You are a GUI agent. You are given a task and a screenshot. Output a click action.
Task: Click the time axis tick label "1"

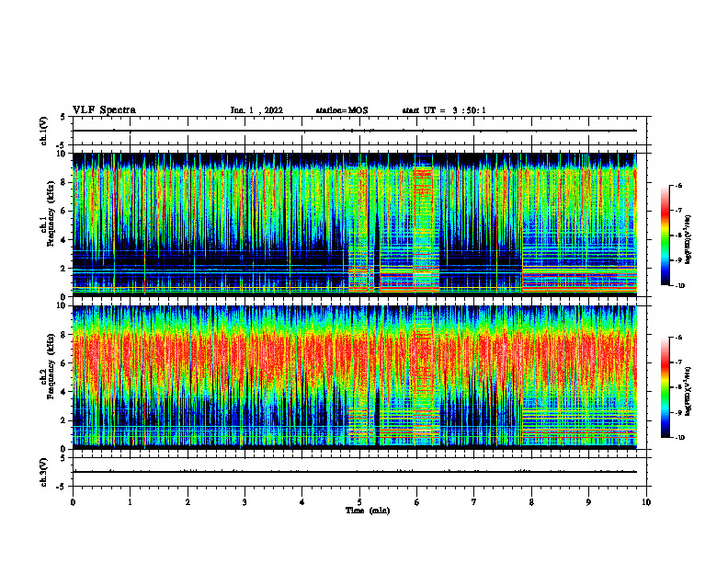(130, 502)
